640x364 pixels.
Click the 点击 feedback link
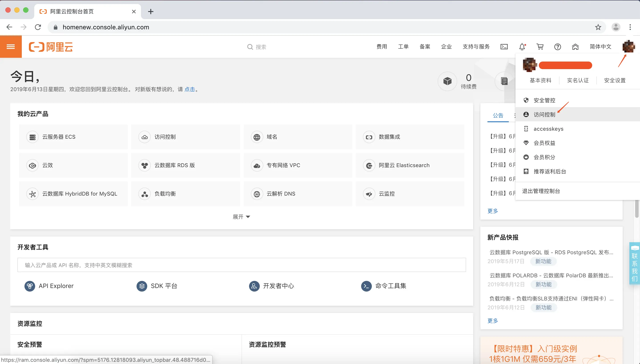189,89
